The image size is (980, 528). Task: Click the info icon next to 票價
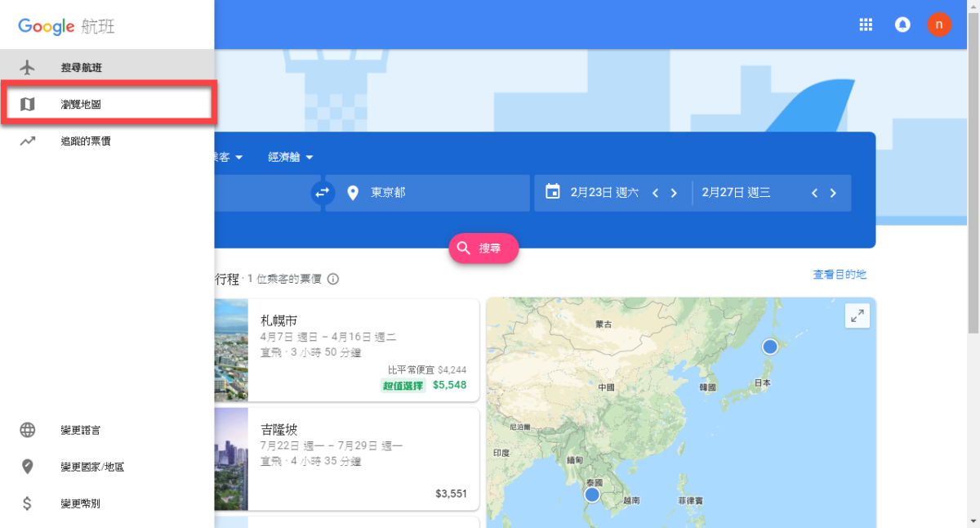point(333,279)
